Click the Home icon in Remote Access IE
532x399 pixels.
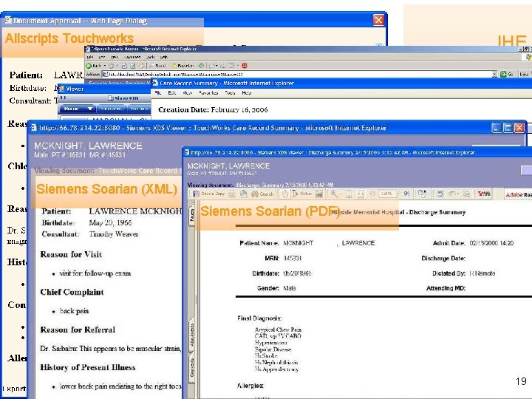pyautogui.click(x=141, y=66)
